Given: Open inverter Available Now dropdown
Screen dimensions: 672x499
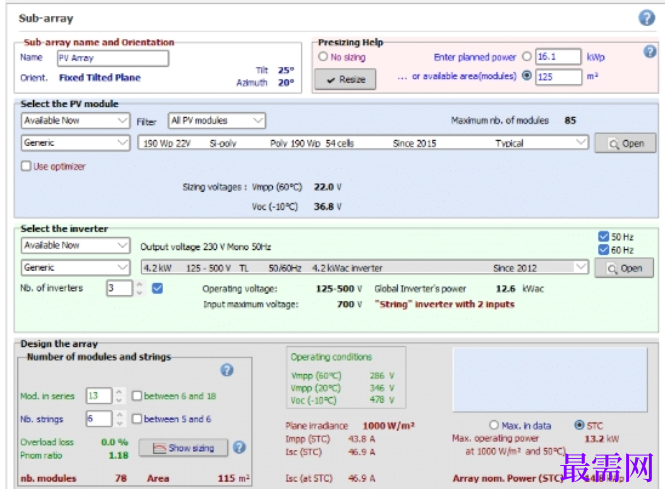Looking at the screenshot, I should coord(75,246).
